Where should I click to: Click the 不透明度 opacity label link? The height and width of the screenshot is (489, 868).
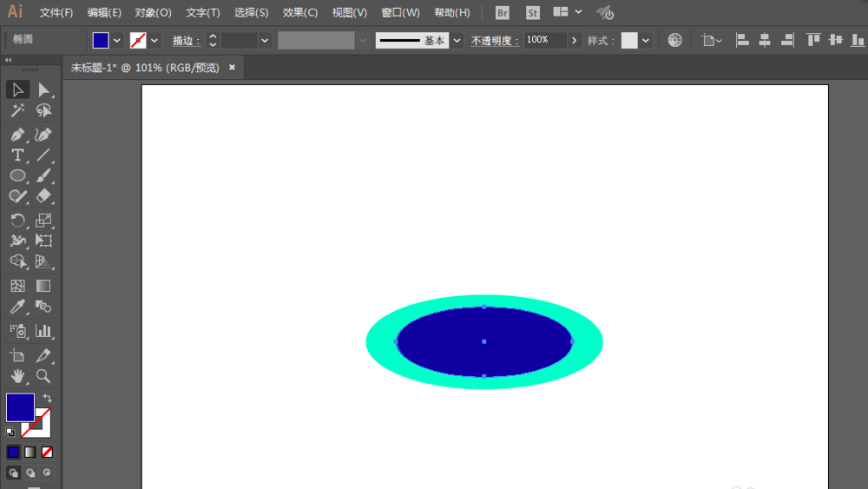coord(494,41)
